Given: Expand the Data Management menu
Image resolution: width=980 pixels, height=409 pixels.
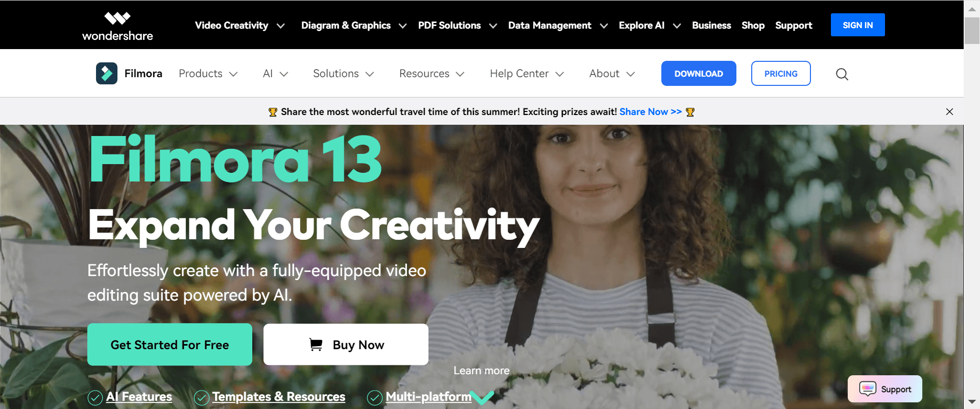Looking at the screenshot, I should pos(558,26).
